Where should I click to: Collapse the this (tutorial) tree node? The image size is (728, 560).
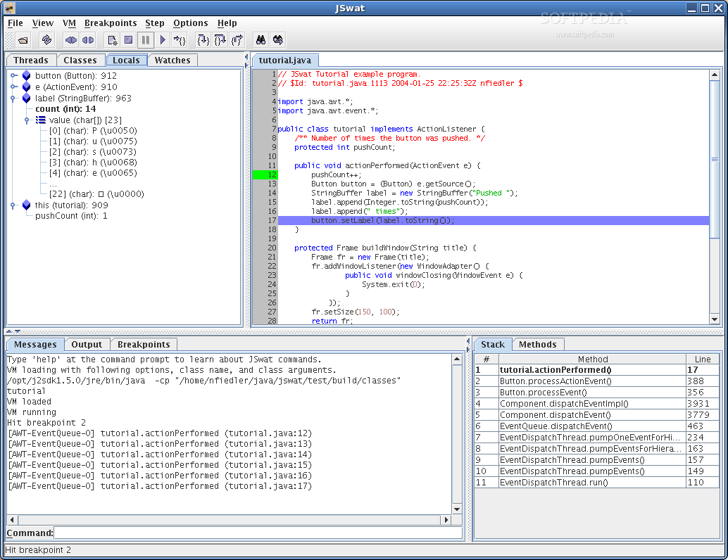(13, 205)
